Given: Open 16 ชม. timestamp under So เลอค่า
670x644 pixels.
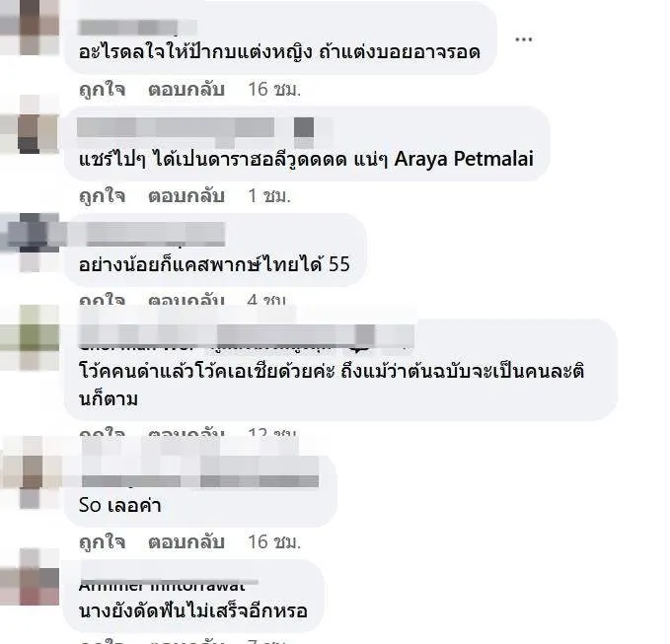Looking at the screenshot, I should pos(274,542).
